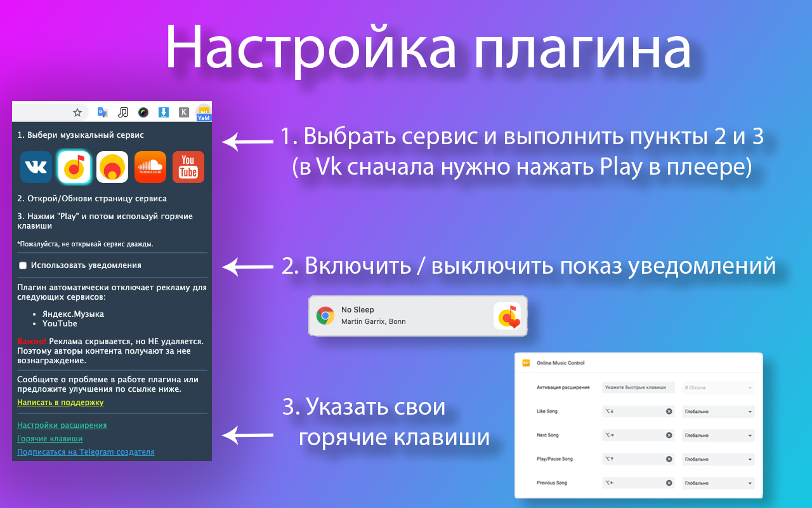Select the Yandex Radio service icon
812x508 pixels.
coord(112,167)
